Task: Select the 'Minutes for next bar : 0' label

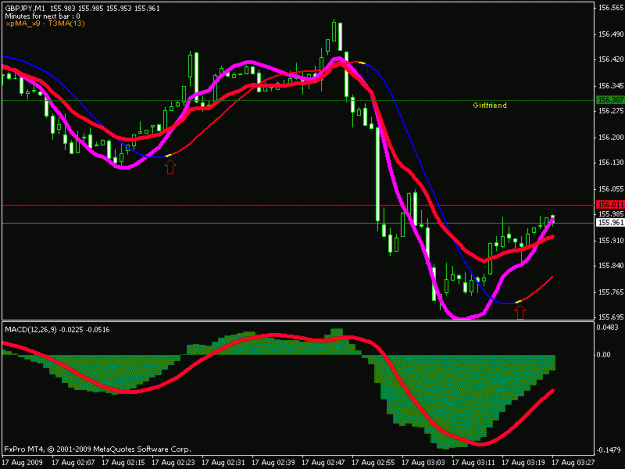Action: [x=42, y=16]
